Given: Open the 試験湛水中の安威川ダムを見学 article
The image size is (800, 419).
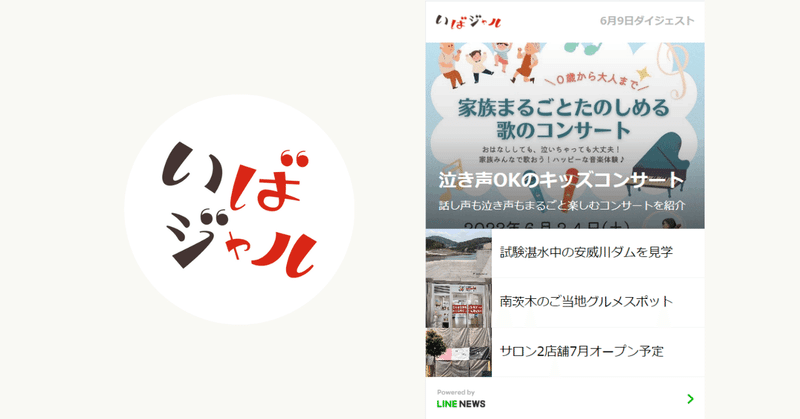Looking at the screenshot, I should (586, 252).
